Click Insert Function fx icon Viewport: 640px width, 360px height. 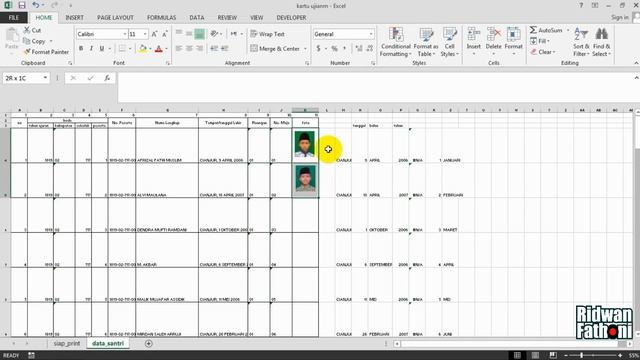click(107, 78)
